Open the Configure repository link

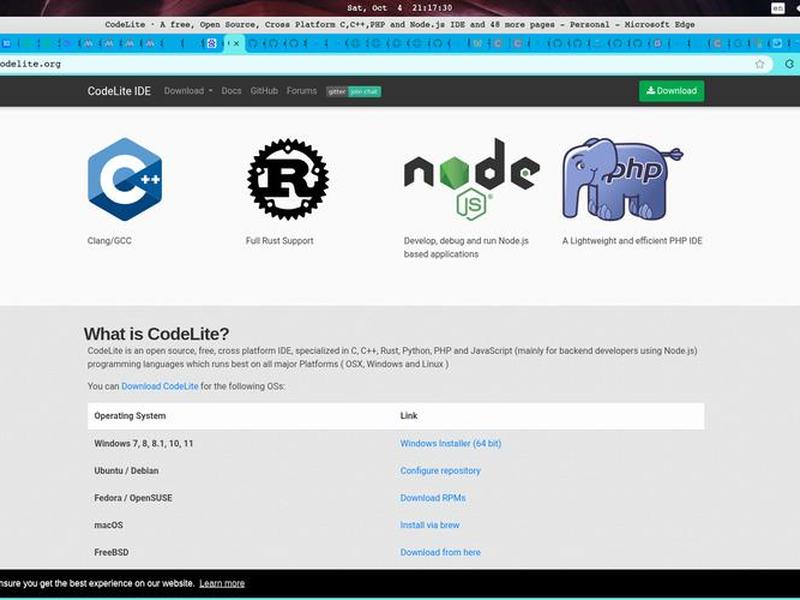pyautogui.click(x=440, y=470)
